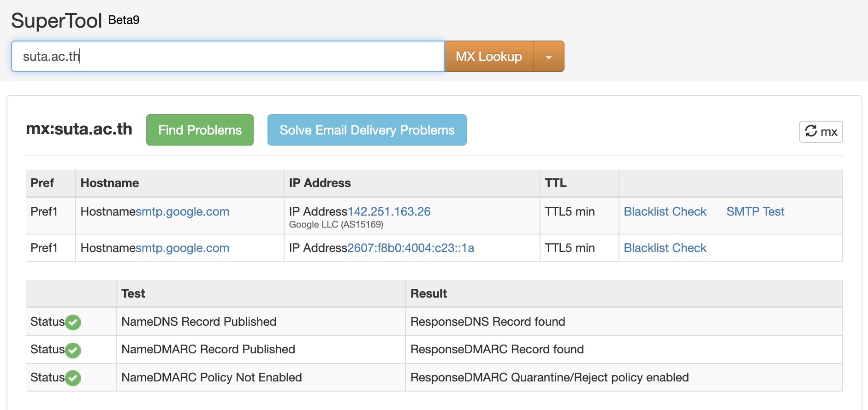
Task: Open smtp.google.com link in second row
Action: [183, 248]
